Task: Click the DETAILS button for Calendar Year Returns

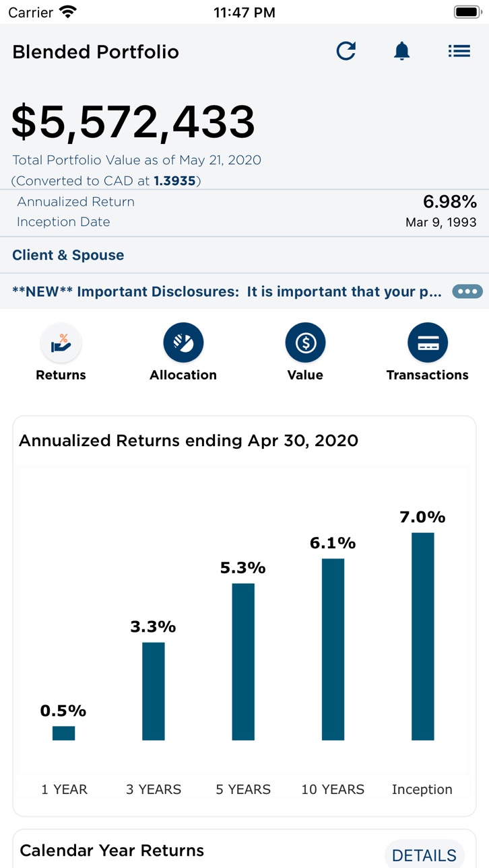Action: 424,855
